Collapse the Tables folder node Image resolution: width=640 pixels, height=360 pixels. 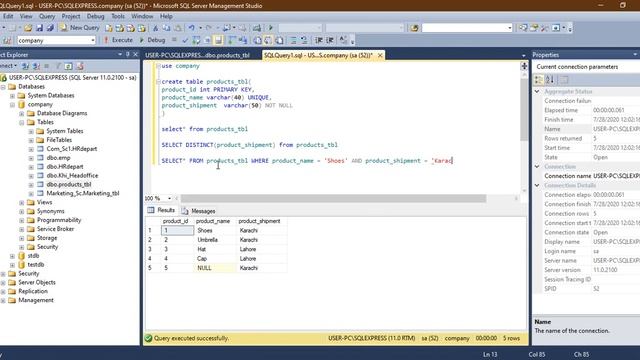click(22, 122)
